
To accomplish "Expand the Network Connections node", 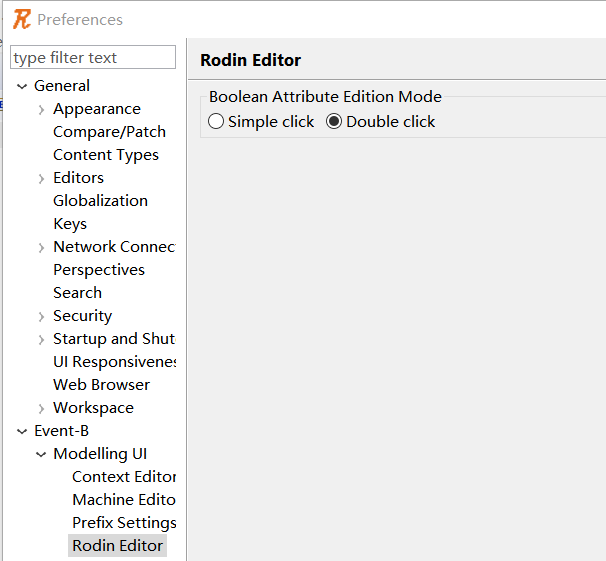I will point(41,247).
